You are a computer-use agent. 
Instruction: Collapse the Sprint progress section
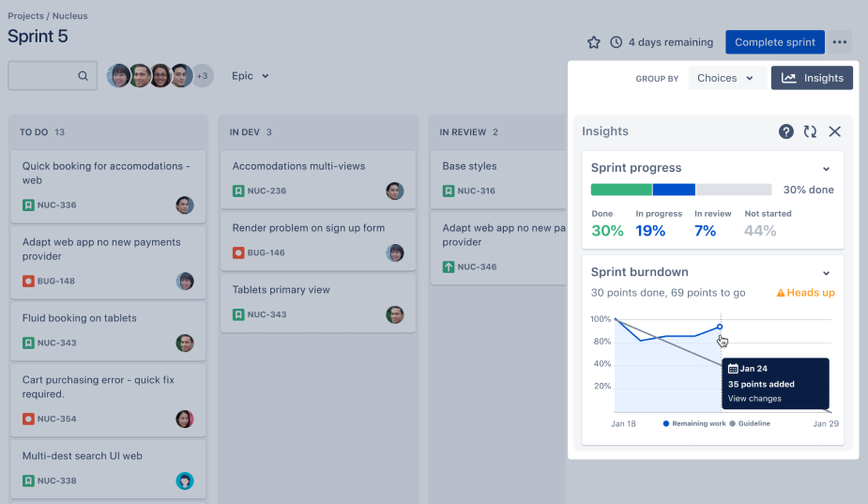pyautogui.click(x=827, y=169)
